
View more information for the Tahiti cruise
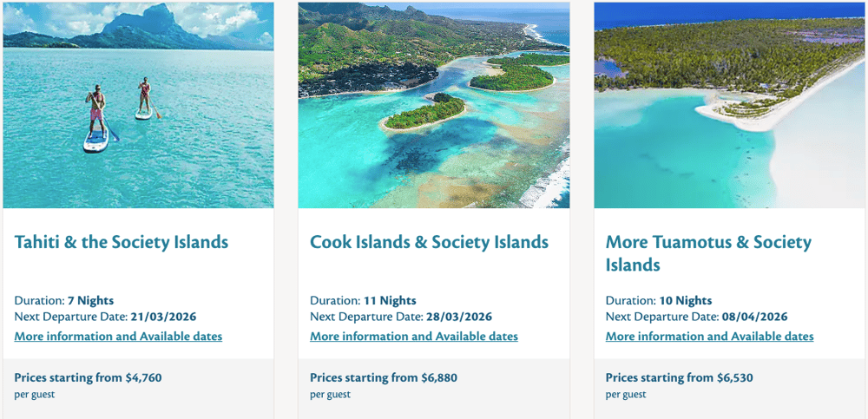pyautogui.click(x=118, y=337)
